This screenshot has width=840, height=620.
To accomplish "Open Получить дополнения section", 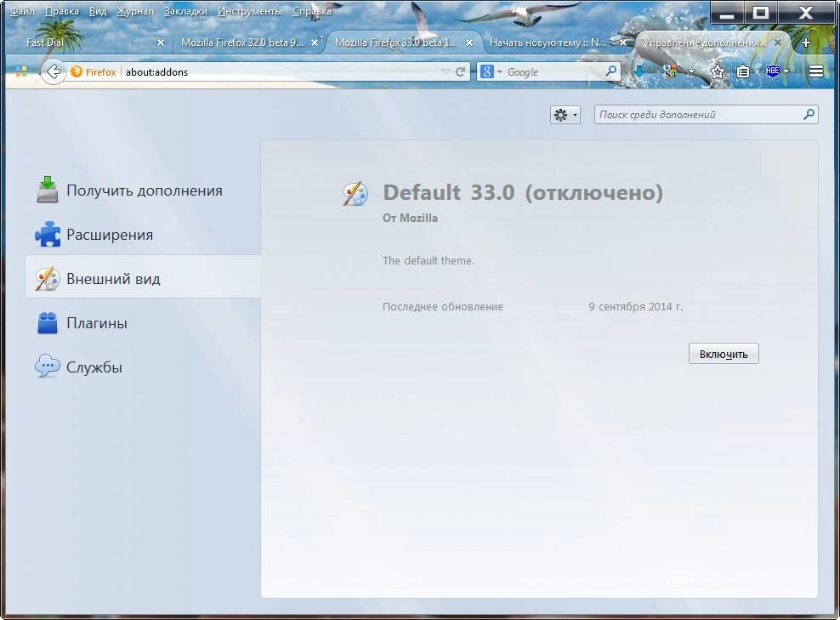I will pos(143,191).
